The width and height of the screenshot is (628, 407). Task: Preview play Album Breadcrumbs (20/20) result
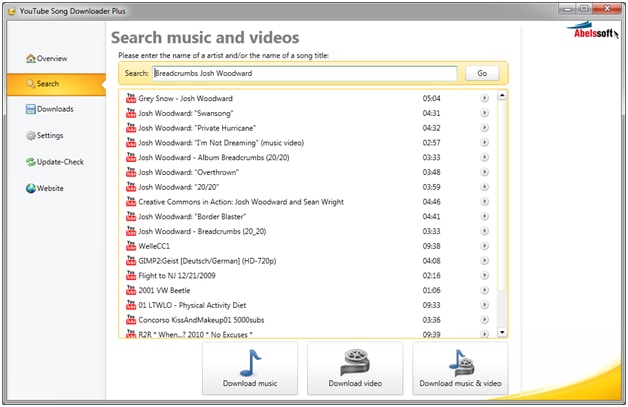pyautogui.click(x=484, y=157)
